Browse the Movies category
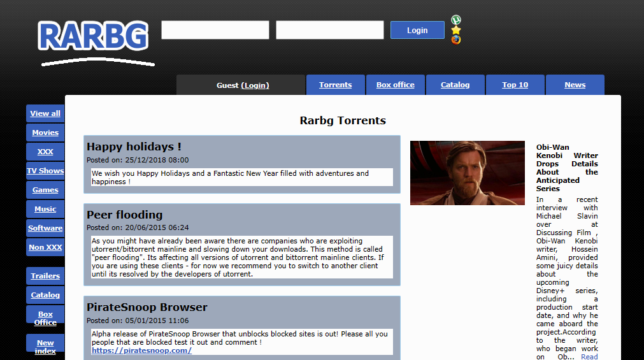The image size is (644, 360). [45, 133]
